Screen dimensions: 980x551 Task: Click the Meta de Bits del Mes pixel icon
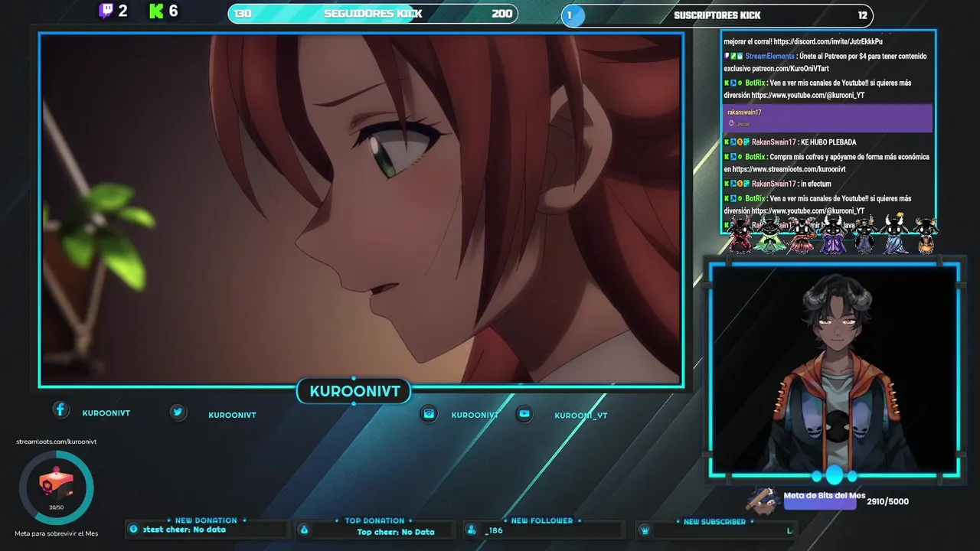[763, 500]
